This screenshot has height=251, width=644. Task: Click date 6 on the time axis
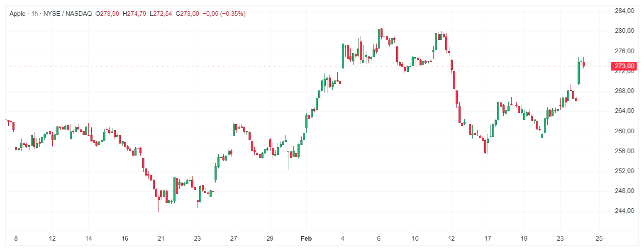pos(378,239)
